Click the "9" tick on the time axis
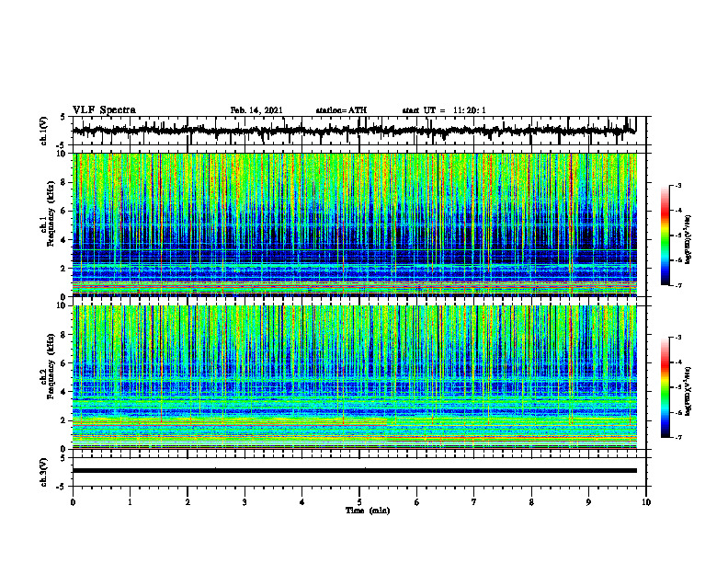 588,502
